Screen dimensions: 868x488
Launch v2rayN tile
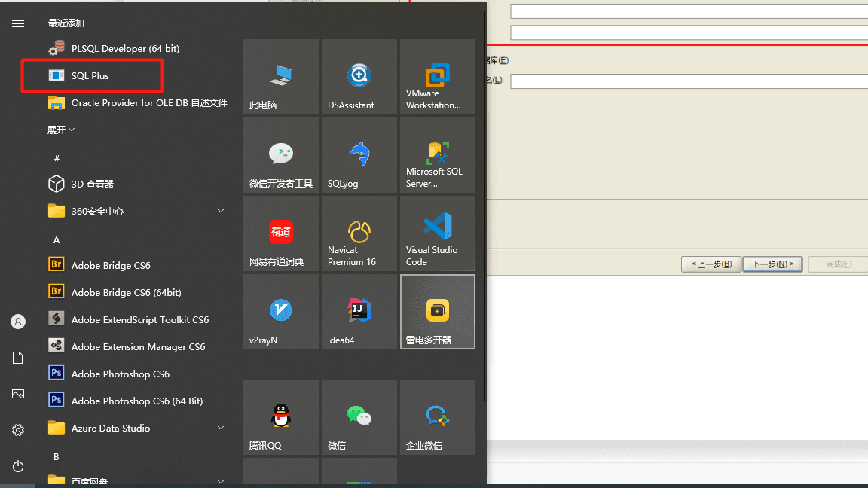point(280,312)
